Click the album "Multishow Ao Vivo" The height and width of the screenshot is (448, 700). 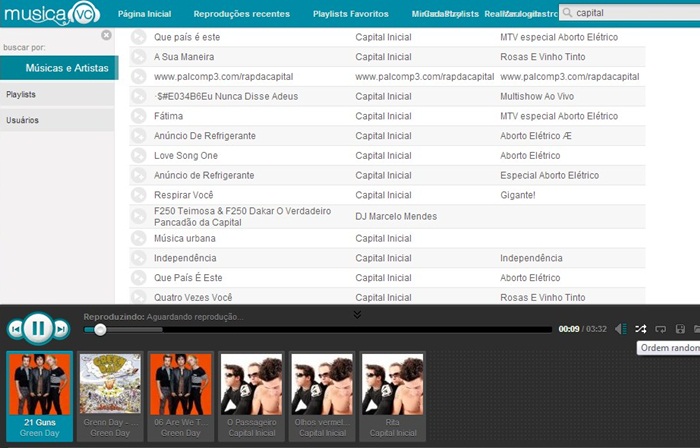coord(537,96)
